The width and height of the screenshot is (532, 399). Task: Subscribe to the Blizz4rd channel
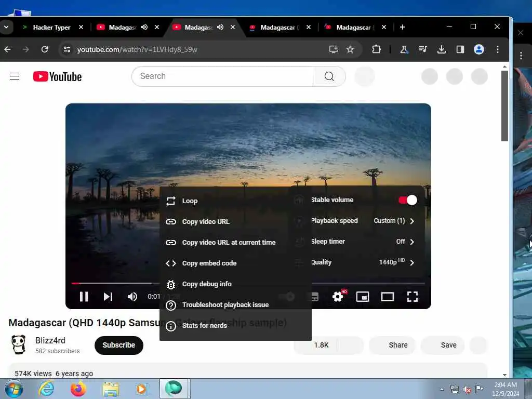click(x=119, y=345)
